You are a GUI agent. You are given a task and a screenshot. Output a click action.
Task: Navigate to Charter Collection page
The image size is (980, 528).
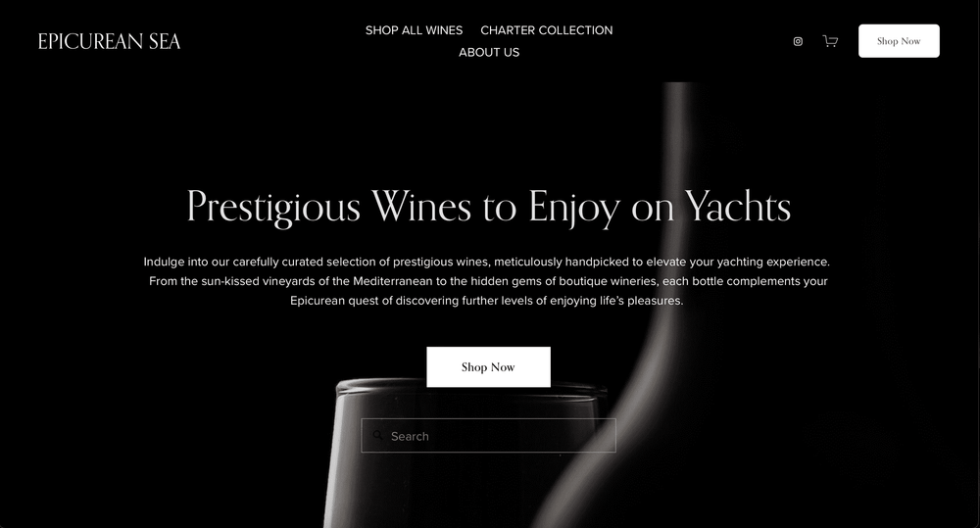coord(546,30)
